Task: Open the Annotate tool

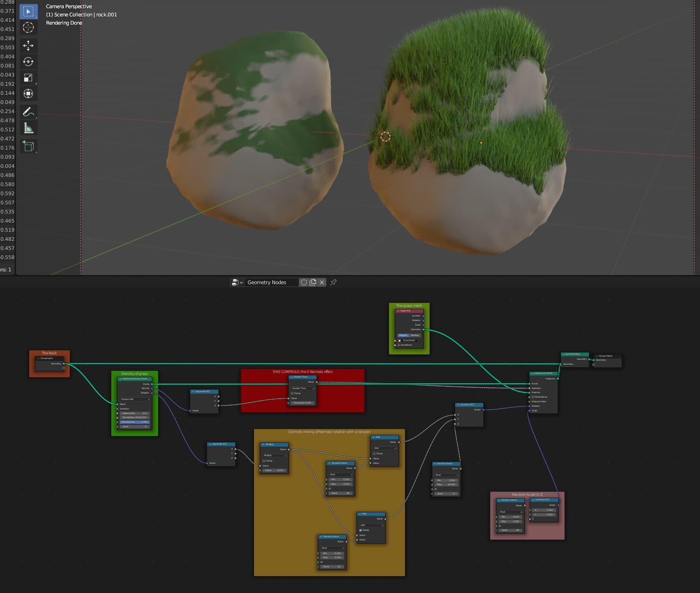Action: tap(28, 111)
